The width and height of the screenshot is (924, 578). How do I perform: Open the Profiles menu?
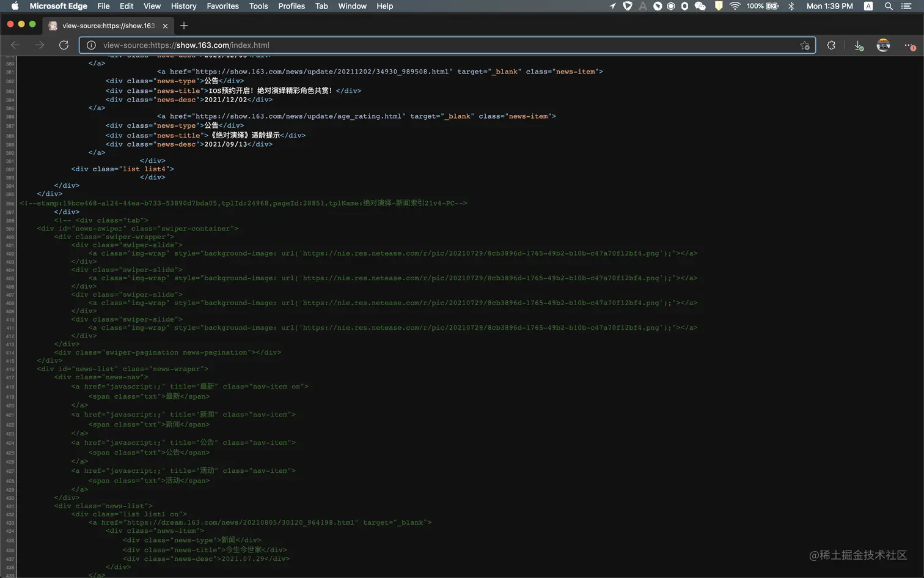291,6
